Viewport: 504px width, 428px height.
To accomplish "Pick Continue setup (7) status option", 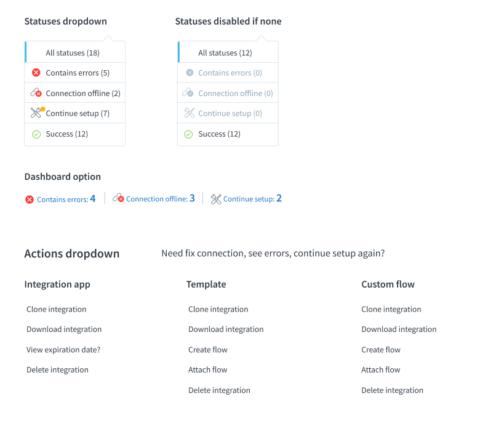I will [78, 113].
